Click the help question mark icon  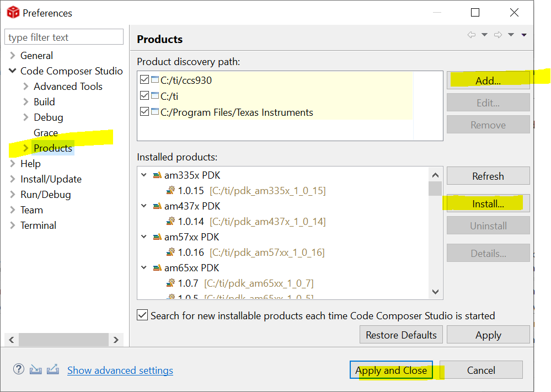[19, 370]
